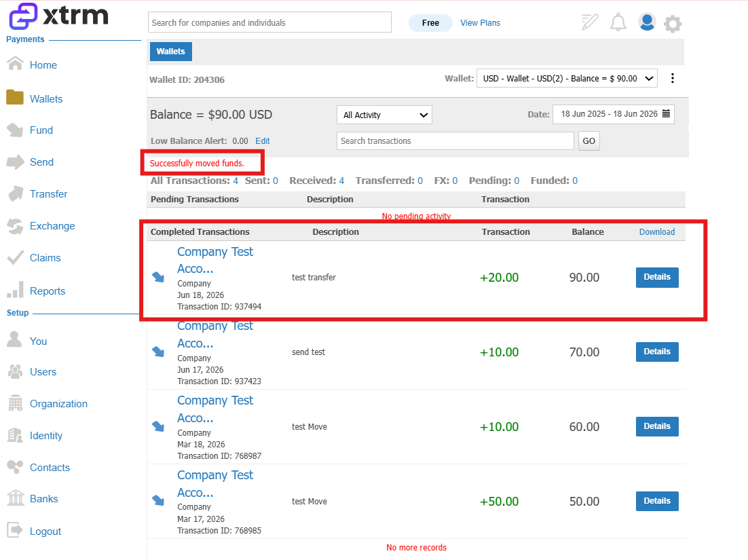Download completed transactions
Image resolution: width=748 pixels, height=560 pixels.
coord(657,232)
